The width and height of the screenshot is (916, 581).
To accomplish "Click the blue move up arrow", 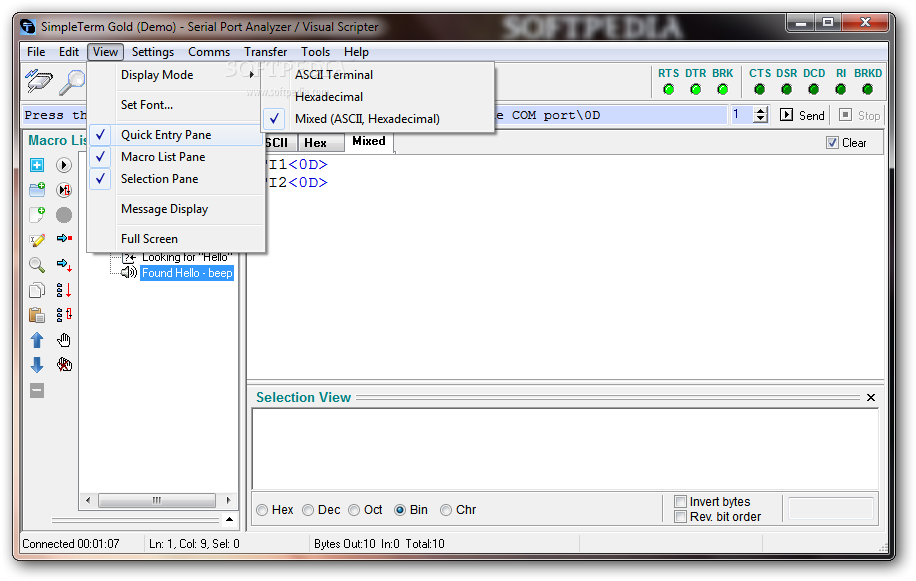I will [x=37, y=340].
